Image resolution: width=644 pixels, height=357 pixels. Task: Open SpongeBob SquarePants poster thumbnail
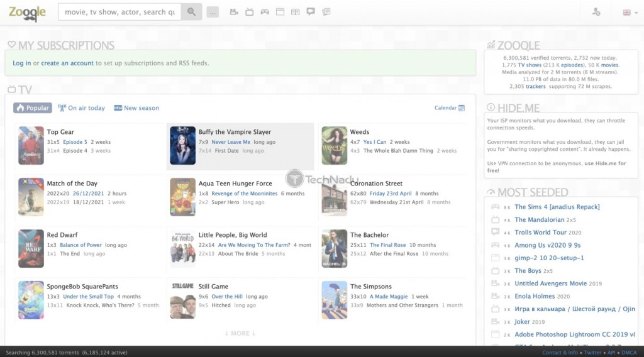(x=31, y=300)
